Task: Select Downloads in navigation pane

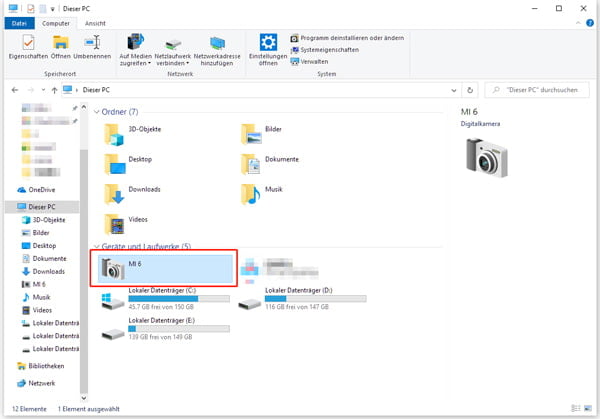Action: [x=43, y=272]
